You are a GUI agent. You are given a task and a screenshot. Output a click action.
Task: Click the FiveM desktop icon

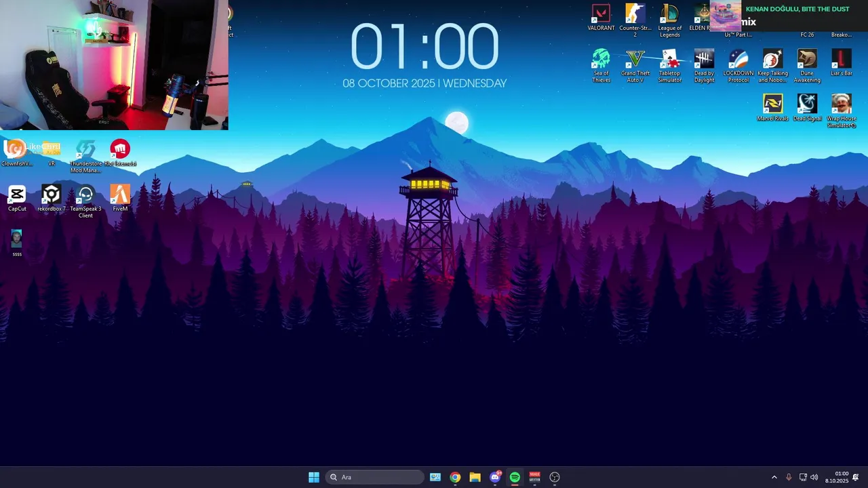tap(120, 199)
